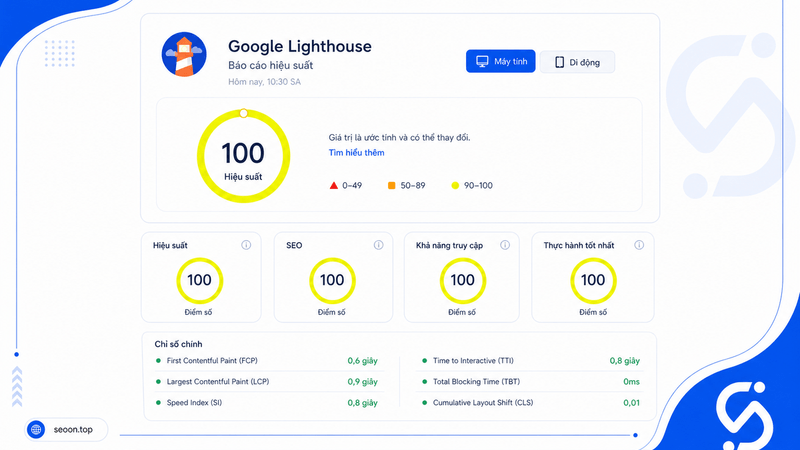Click the phone icon in Di động
Viewport: 800px width, 450px height.
[x=559, y=62]
